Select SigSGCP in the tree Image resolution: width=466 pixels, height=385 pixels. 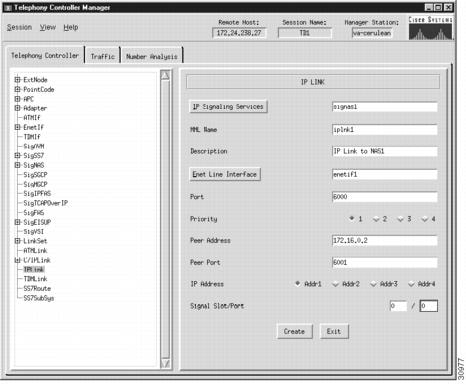tap(35, 174)
